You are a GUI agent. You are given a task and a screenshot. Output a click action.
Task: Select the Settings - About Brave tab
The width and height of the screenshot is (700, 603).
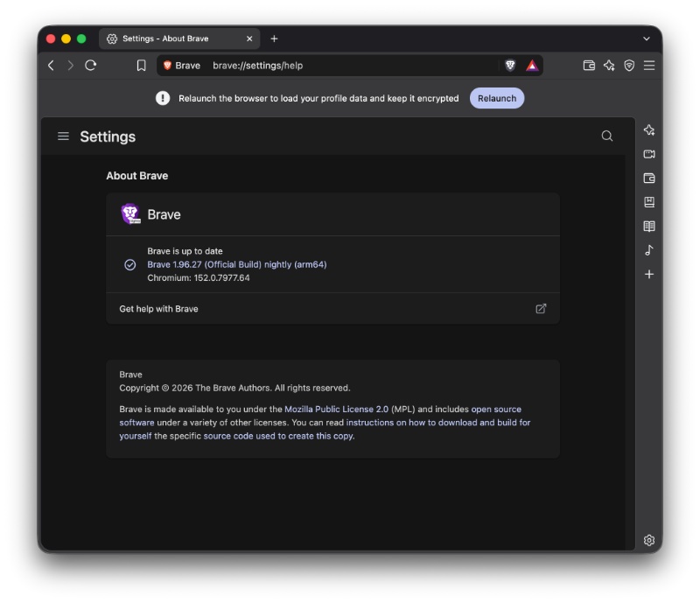pos(179,39)
